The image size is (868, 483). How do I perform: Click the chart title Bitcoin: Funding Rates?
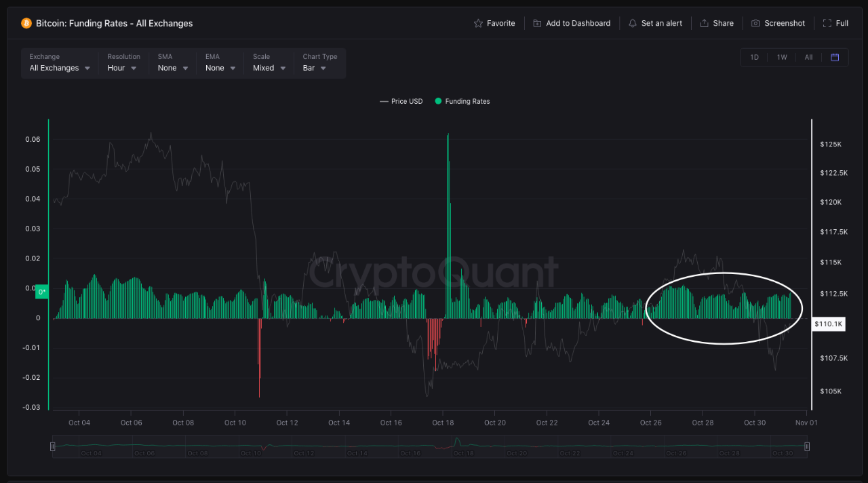click(115, 23)
